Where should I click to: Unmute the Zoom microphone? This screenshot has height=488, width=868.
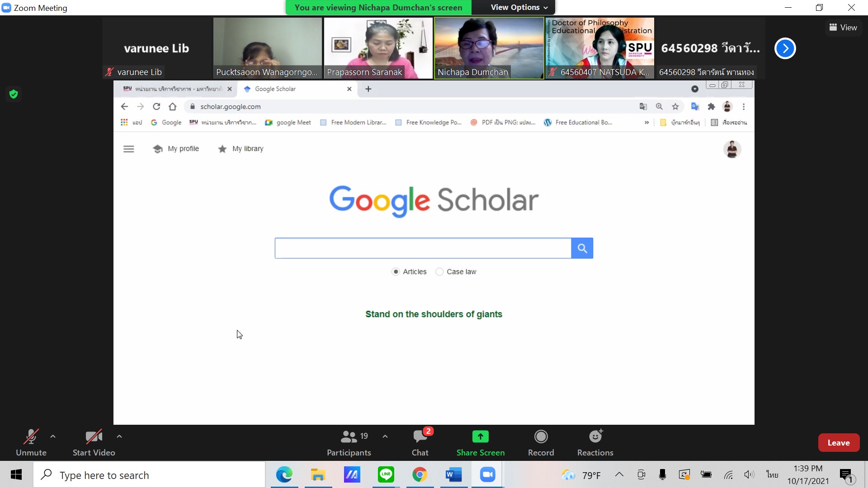click(31, 443)
